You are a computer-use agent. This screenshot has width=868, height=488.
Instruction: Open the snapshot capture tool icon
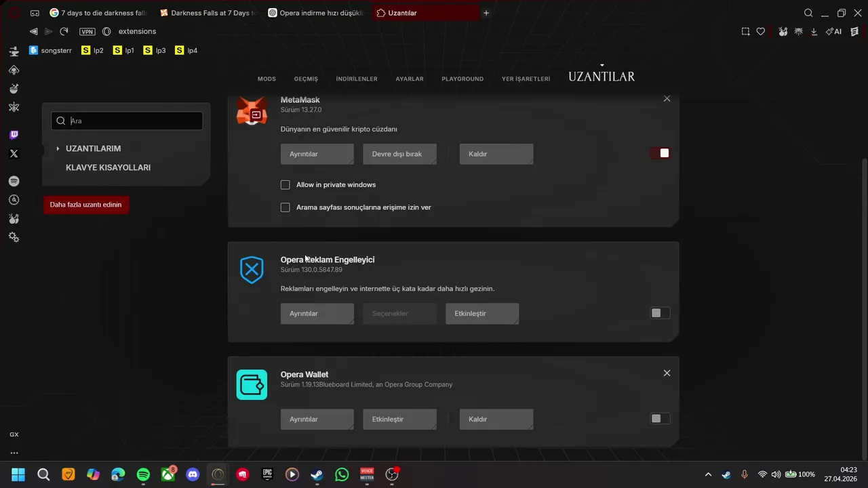click(x=745, y=31)
